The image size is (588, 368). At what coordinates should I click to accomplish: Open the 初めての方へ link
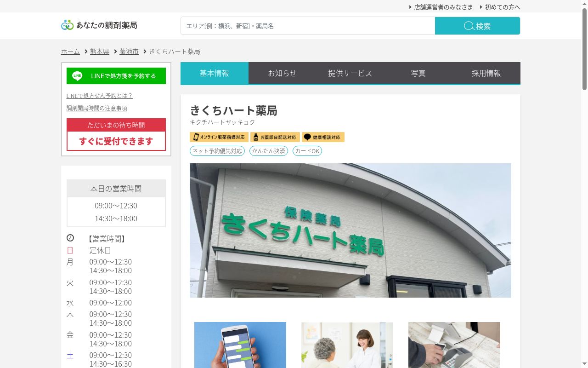503,7
